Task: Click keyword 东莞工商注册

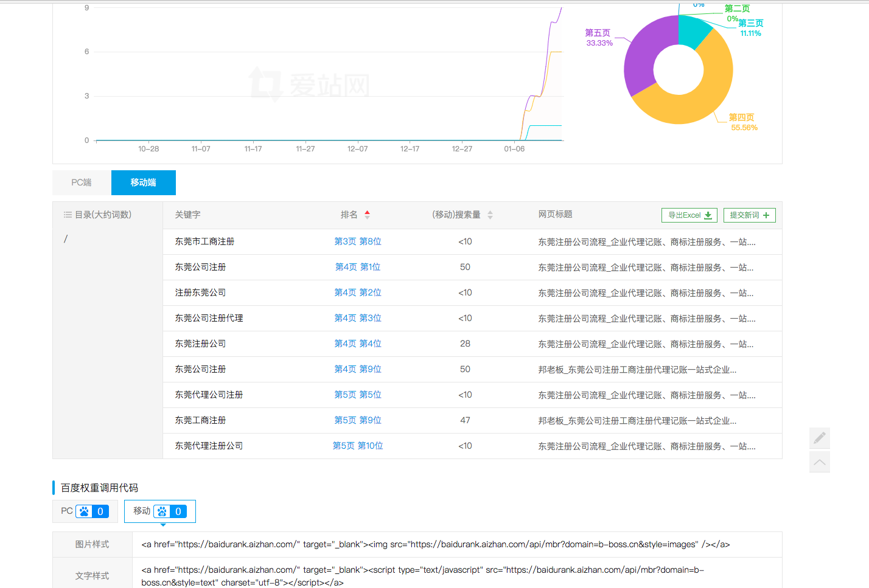Action: (201, 420)
